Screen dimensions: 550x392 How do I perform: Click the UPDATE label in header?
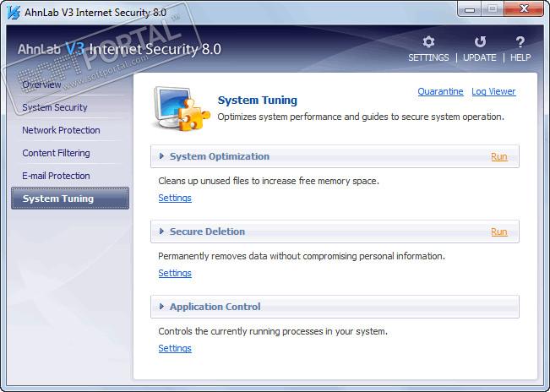[480, 57]
